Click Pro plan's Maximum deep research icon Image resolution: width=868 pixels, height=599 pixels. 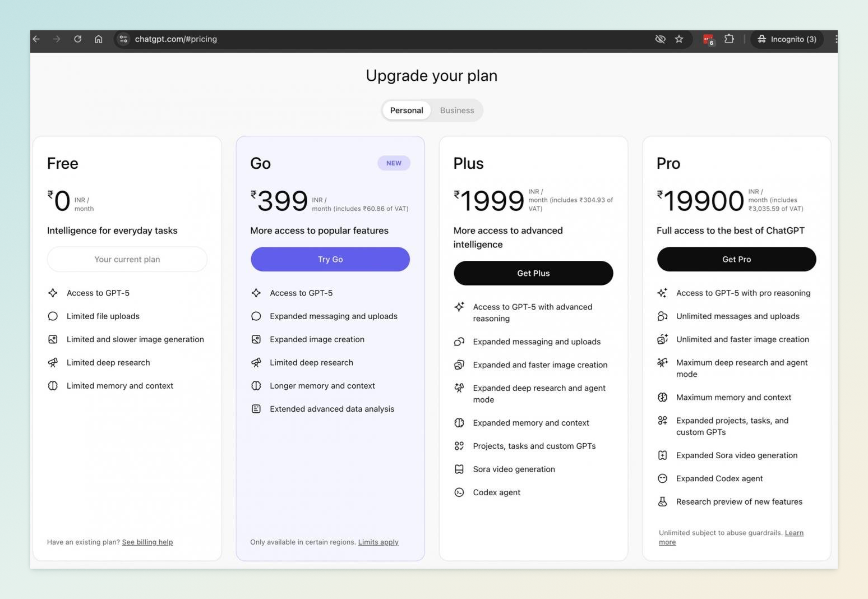pos(662,362)
